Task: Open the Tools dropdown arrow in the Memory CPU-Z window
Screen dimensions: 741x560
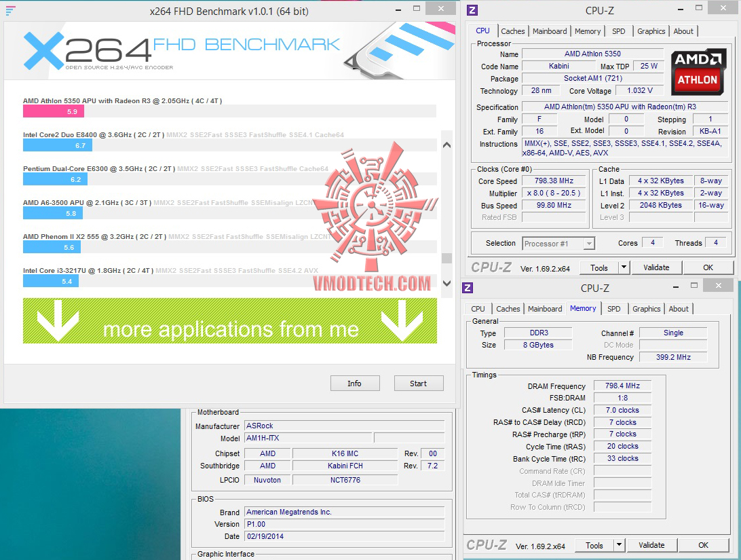Action: pyautogui.click(x=619, y=545)
